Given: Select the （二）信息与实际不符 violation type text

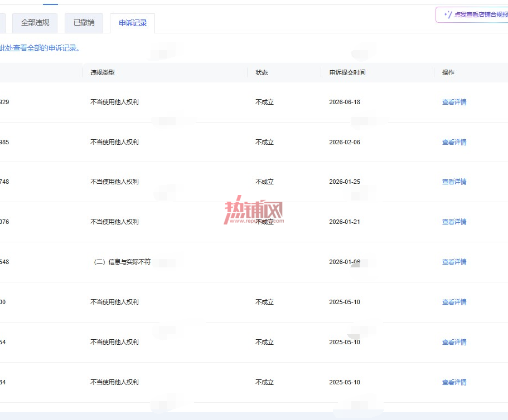Looking at the screenshot, I should click(122, 262).
